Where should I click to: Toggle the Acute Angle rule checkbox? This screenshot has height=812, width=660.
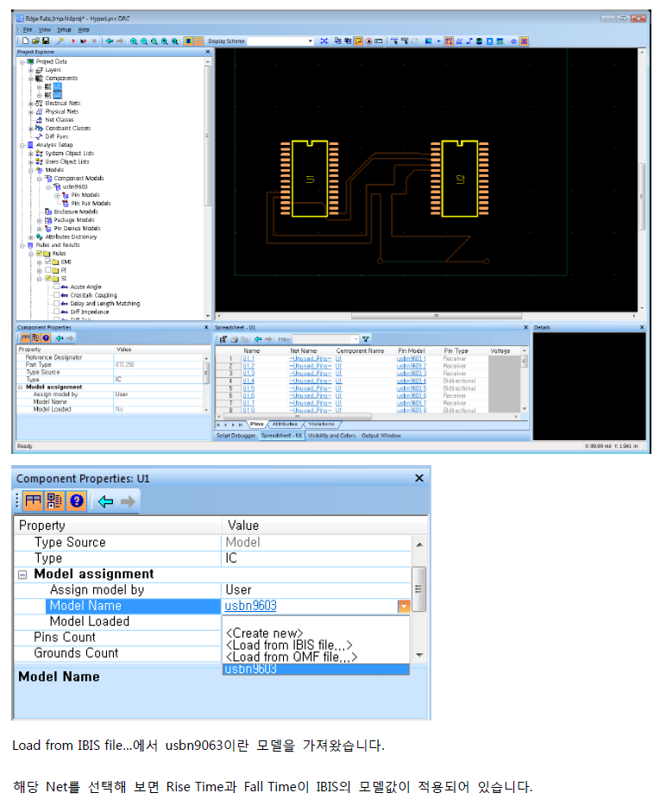[x=57, y=286]
